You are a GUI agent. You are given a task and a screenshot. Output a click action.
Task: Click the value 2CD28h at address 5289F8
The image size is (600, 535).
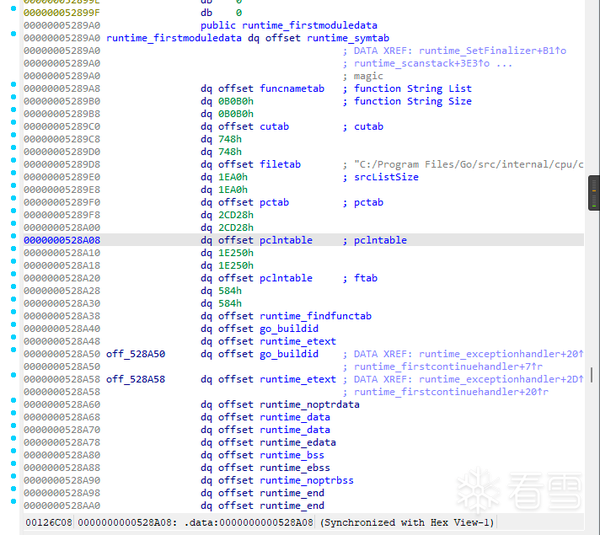click(x=236, y=215)
